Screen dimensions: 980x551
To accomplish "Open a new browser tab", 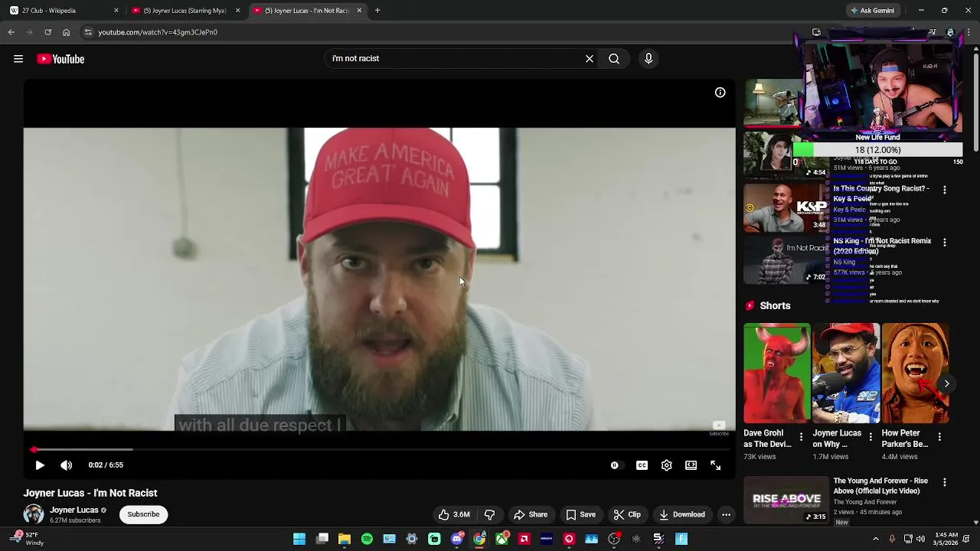I will [x=377, y=11].
